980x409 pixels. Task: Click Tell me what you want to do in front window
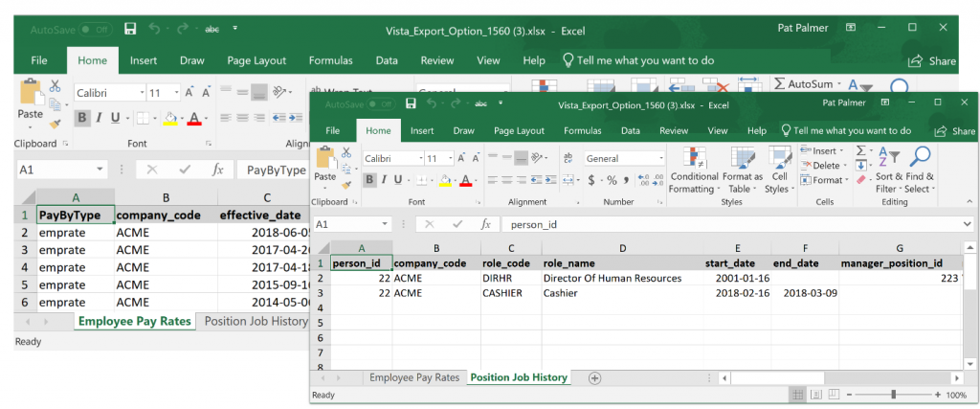coord(846,130)
